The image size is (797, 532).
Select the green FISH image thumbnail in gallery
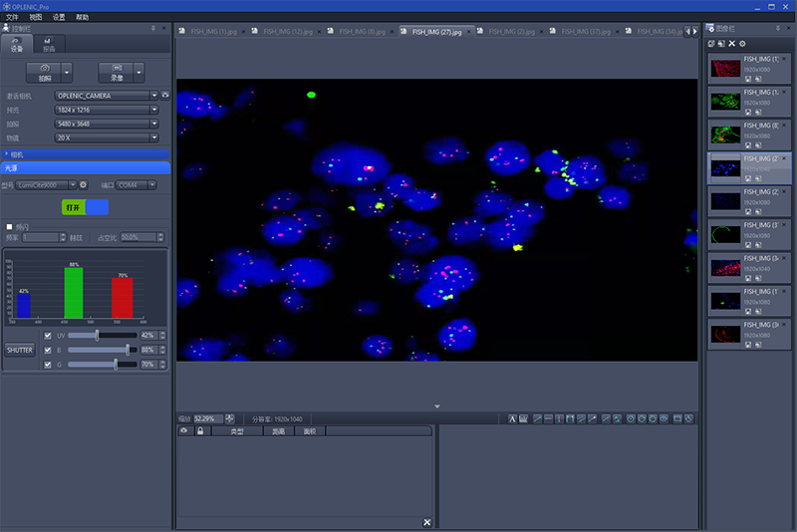click(724, 101)
